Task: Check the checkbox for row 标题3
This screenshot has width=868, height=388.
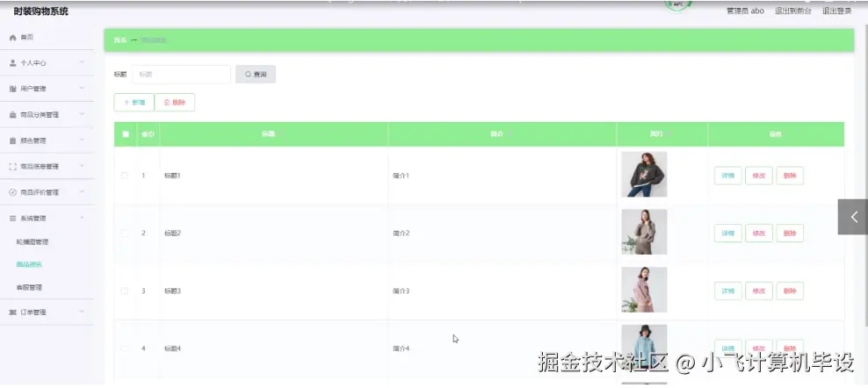Action: [125, 291]
